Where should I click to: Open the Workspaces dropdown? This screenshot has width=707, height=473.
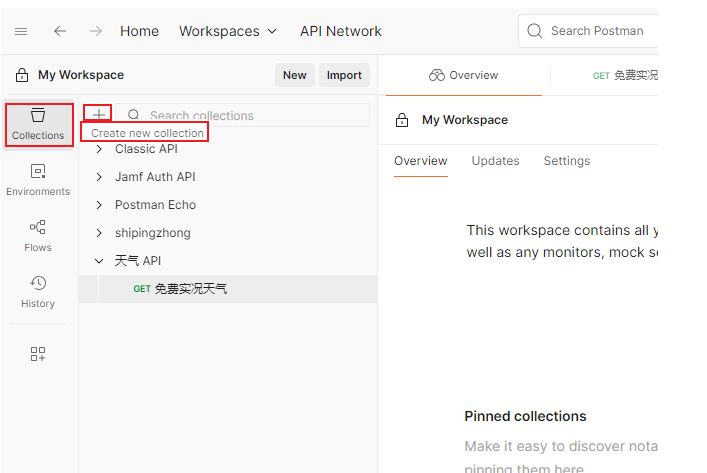point(228,31)
